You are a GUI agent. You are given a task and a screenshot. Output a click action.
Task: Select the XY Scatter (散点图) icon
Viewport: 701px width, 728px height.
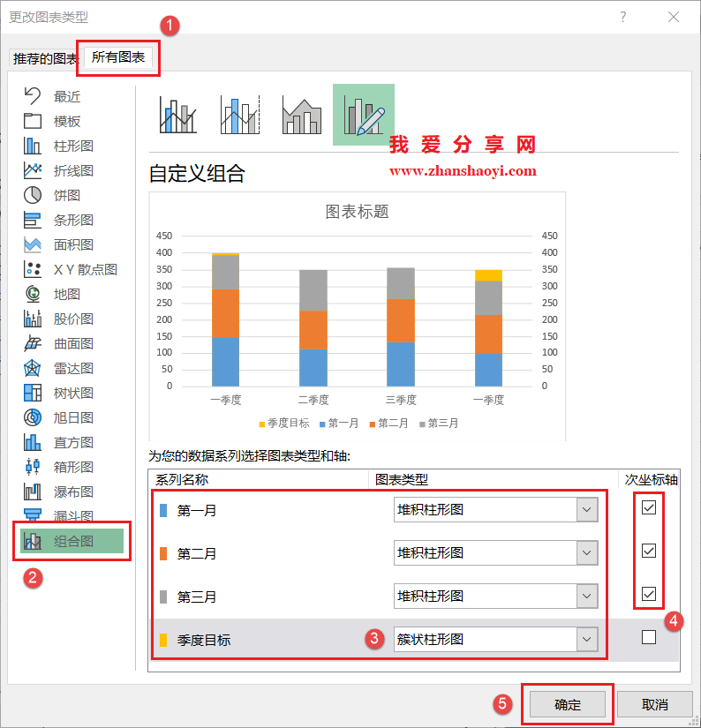[33, 269]
